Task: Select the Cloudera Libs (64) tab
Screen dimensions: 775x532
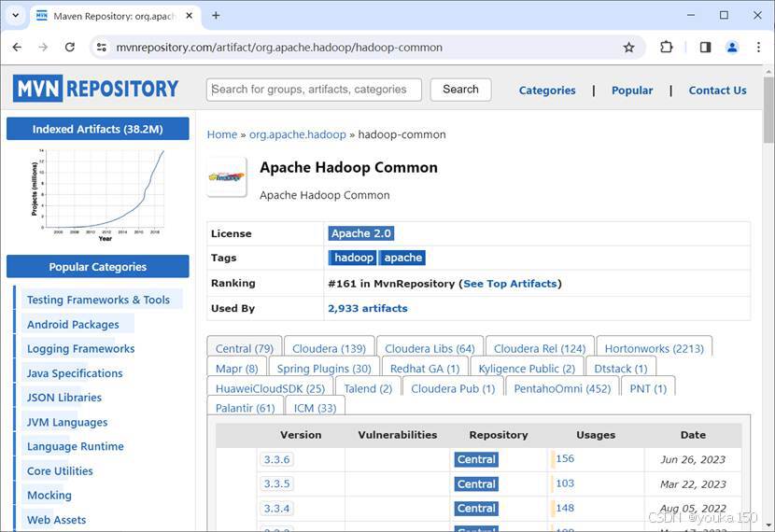Action: (430, 348)
